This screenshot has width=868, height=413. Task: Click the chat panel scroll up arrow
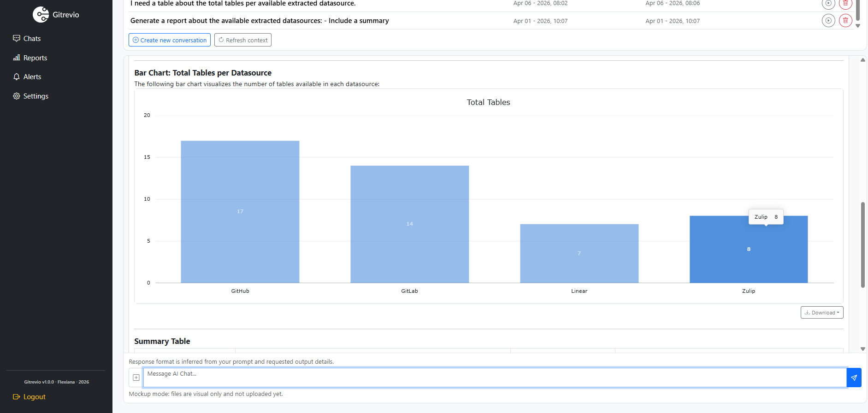tap(863, 60)
